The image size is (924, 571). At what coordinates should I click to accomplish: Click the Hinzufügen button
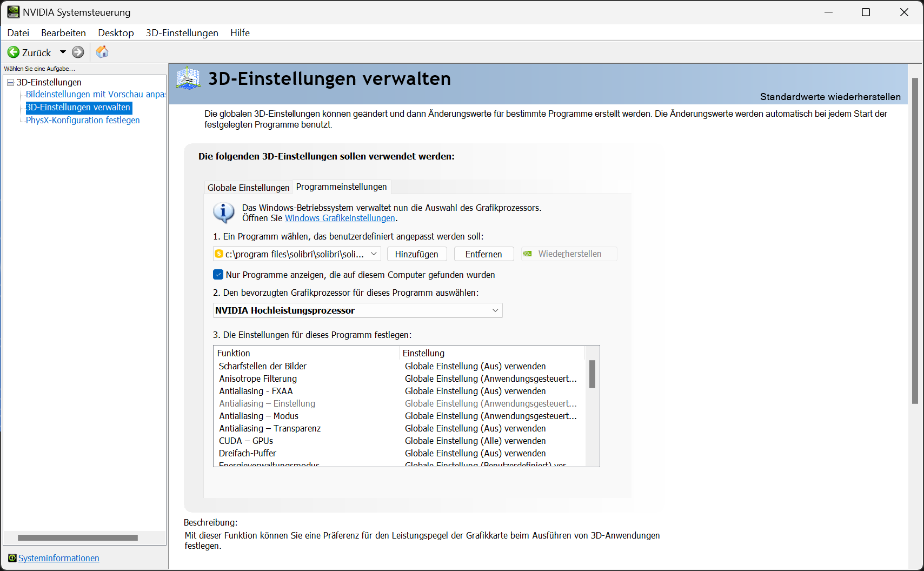coord(416,254)
